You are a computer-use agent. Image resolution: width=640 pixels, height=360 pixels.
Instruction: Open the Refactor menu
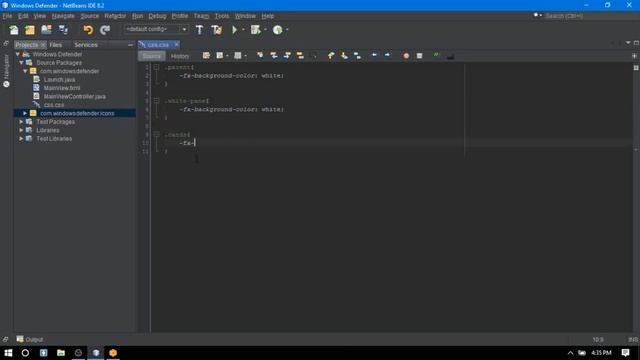coord(115,16)
